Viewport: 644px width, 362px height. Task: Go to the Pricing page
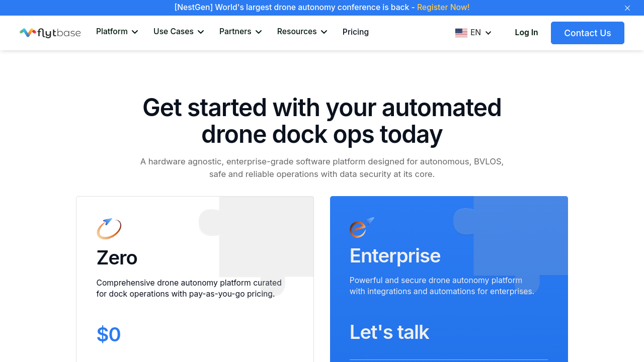pos(355,32)
